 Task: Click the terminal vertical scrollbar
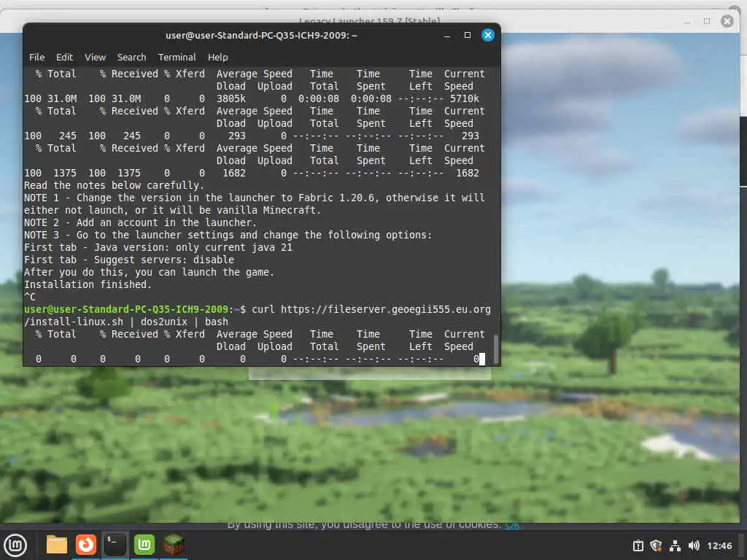pos(496,349)
